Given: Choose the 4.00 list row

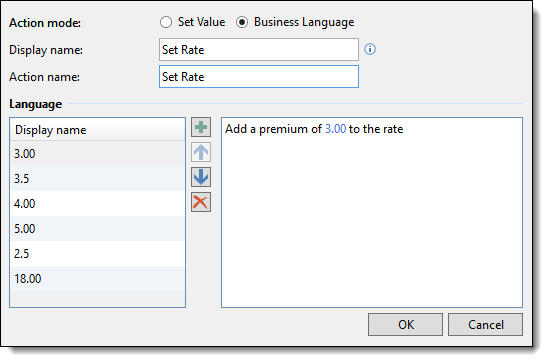Looking at the screenshot, I should coord(98,203).
